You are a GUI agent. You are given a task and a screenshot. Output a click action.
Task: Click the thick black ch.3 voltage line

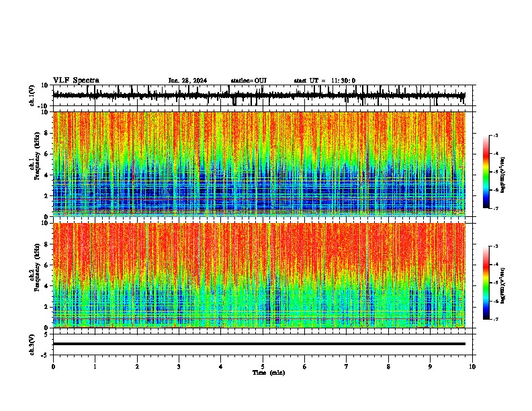[259, 344]
